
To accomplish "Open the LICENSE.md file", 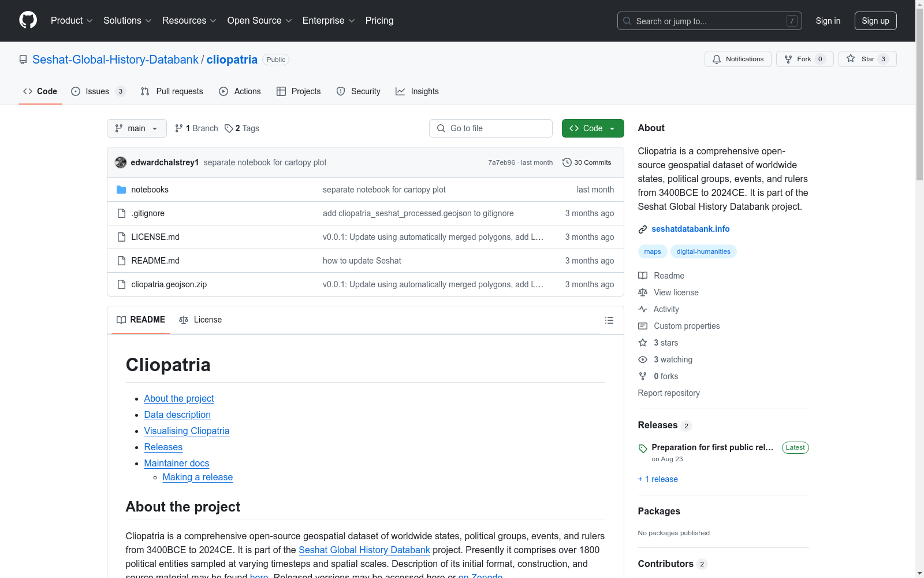I will click(x=155, y=237).
